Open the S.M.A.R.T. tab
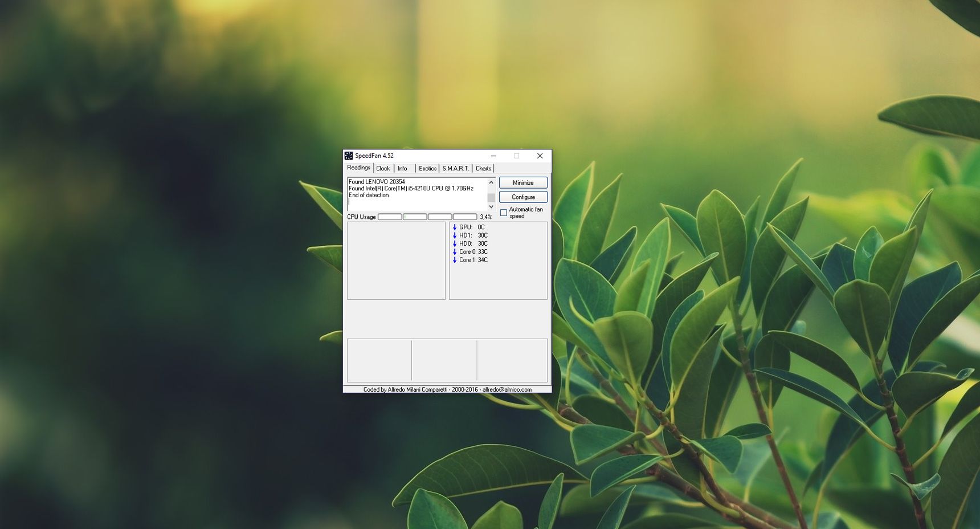 456,169
